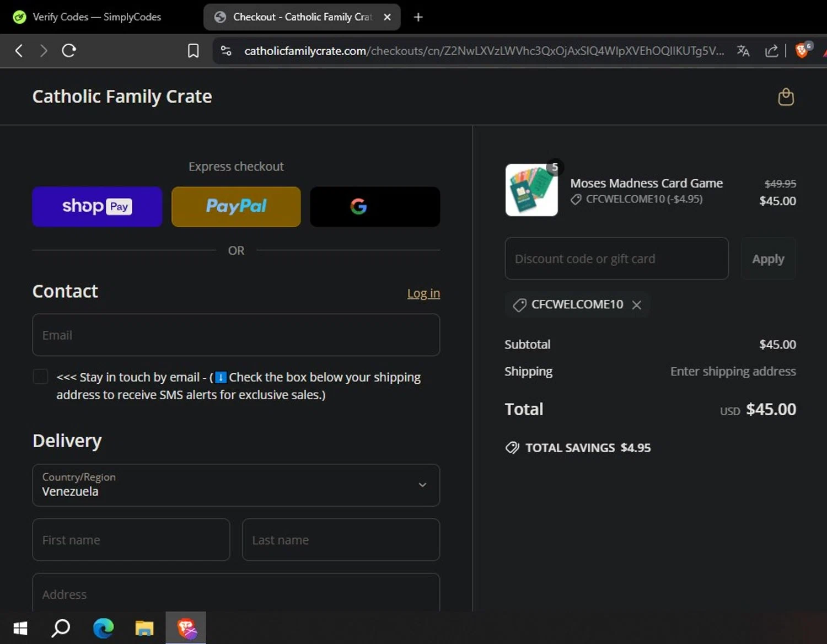Click the browser forward arrow
This screenshot has height=644, width=827.
[44, 51]
